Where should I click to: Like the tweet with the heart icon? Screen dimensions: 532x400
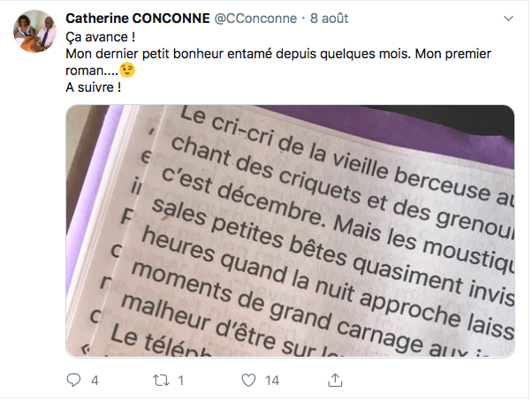[248, 380]
